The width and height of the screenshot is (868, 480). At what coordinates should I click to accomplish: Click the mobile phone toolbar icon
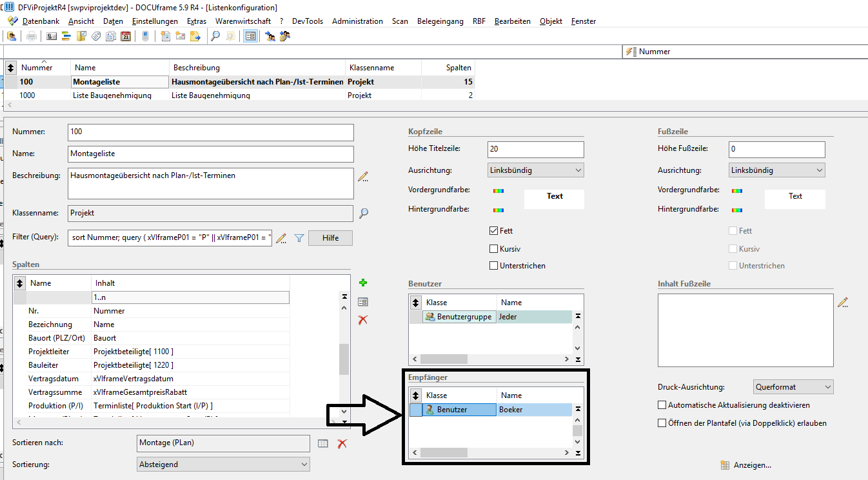(x=145, y=36)
